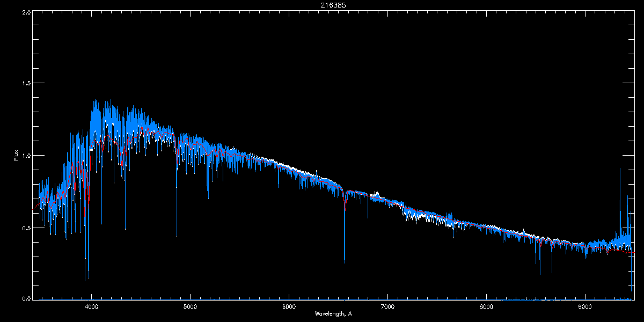
Task: Click the plot title 216385
Action: (333, 5)
